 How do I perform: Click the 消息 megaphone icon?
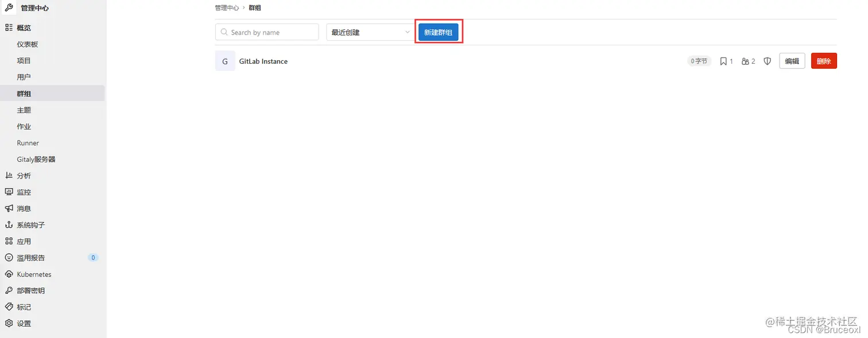[x=9, y=208]
